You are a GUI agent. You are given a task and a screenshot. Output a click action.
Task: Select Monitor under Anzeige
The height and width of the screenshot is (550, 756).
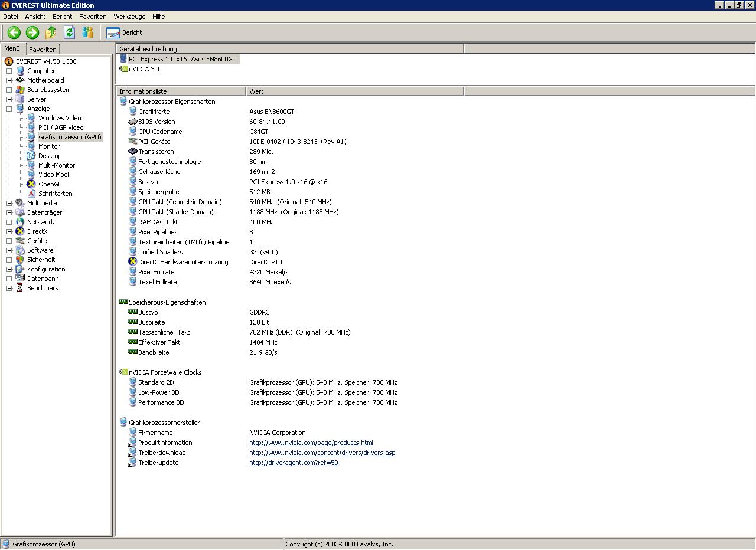click(49, 146)
